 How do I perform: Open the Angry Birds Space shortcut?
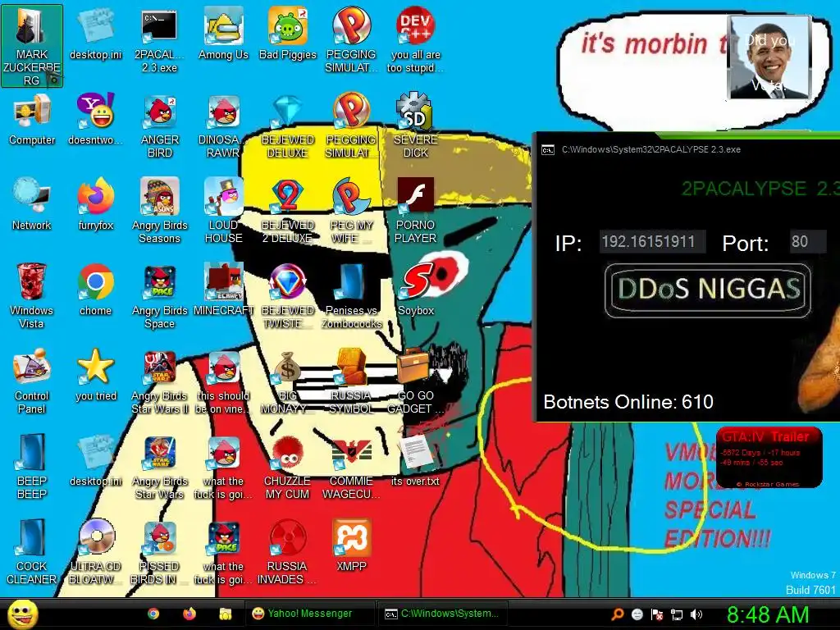pyautogui.click(x=160, y=296)
